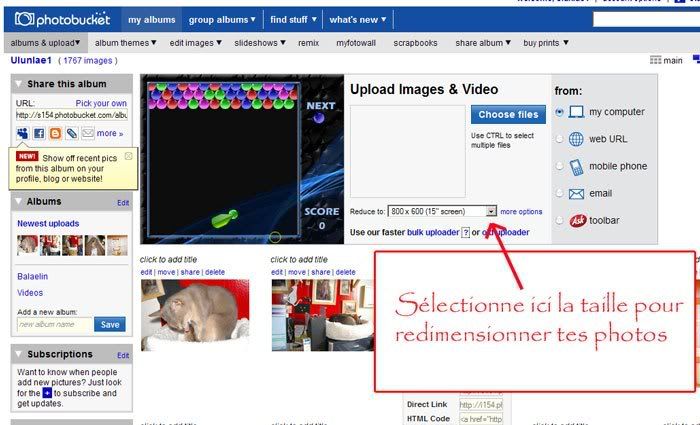Open share album dropdown
700x425 pixels.
tap(483, 43)
